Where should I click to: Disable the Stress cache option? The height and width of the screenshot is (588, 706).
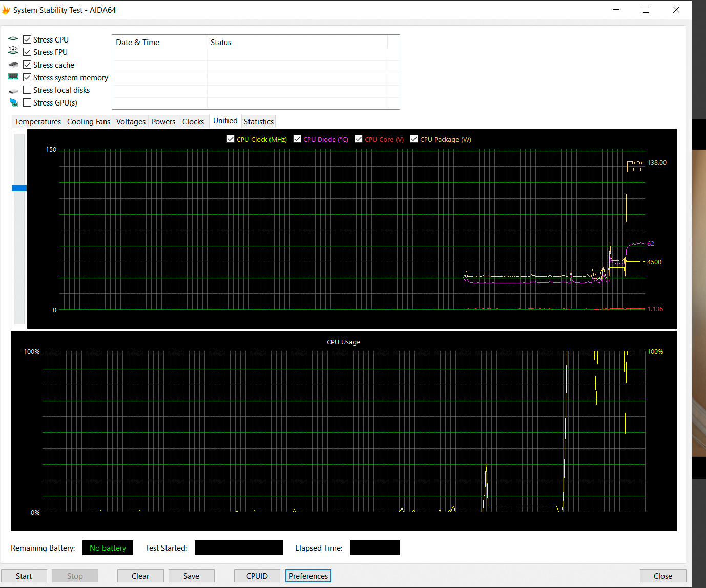click(27, 65)
